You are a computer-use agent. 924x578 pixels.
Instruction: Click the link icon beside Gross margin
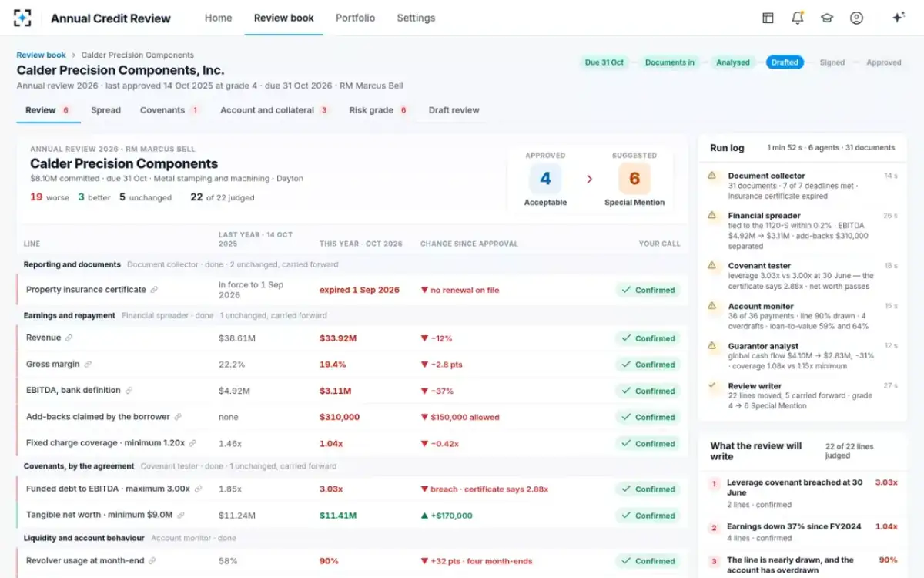pos(88,365)
